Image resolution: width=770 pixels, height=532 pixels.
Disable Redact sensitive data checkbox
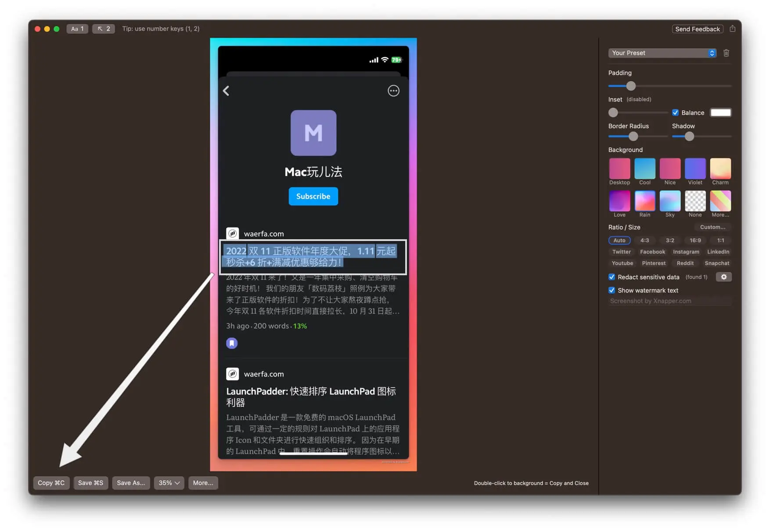point(612,277)
